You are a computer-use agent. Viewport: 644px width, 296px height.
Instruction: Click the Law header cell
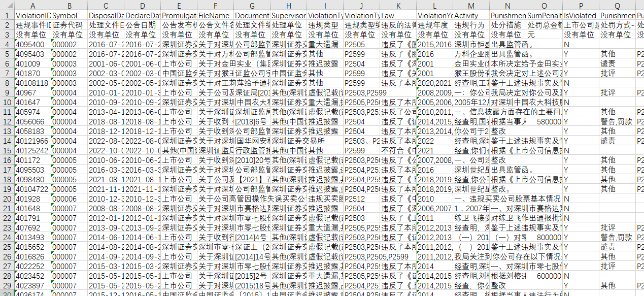[398, 16]
